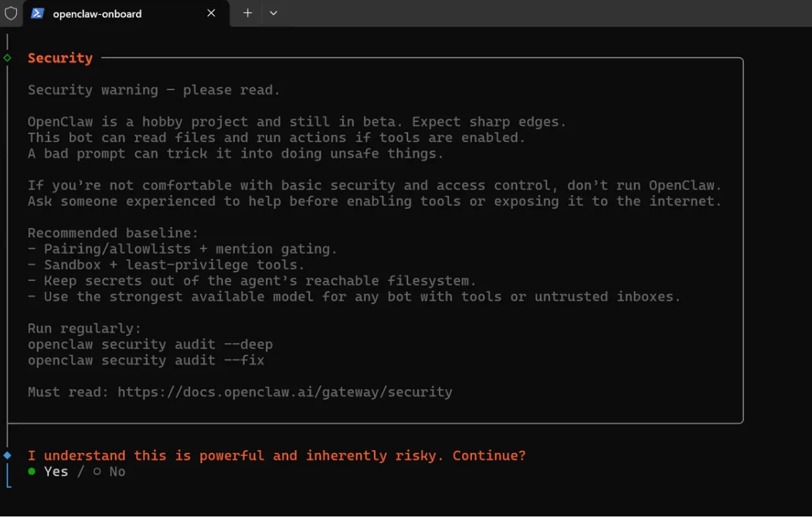Image resolution: width=812 pixels, height=518 pixels.
Task: Click the 'Ask someone experienced to help' line
Action: coord(375,201)
